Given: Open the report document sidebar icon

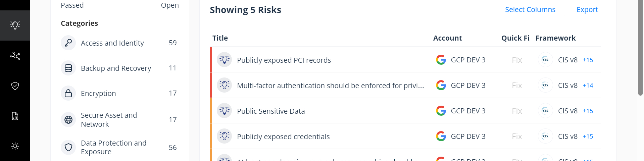Looking at the screenshot, I should pyautogui.click(x=15, y=116).
